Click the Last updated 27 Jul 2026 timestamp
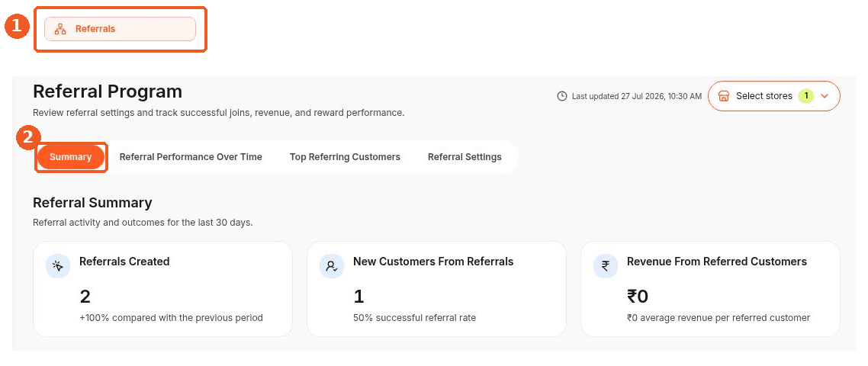 [637, 96]
